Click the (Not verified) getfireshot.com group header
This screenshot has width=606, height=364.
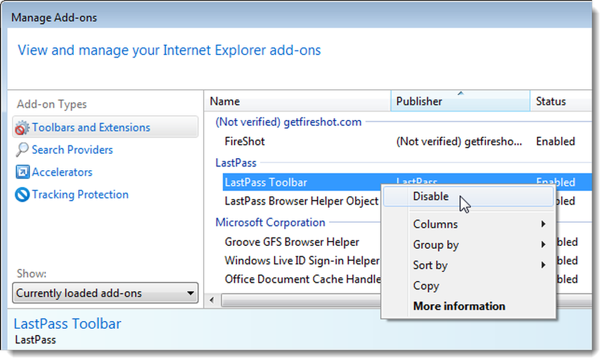288,122
